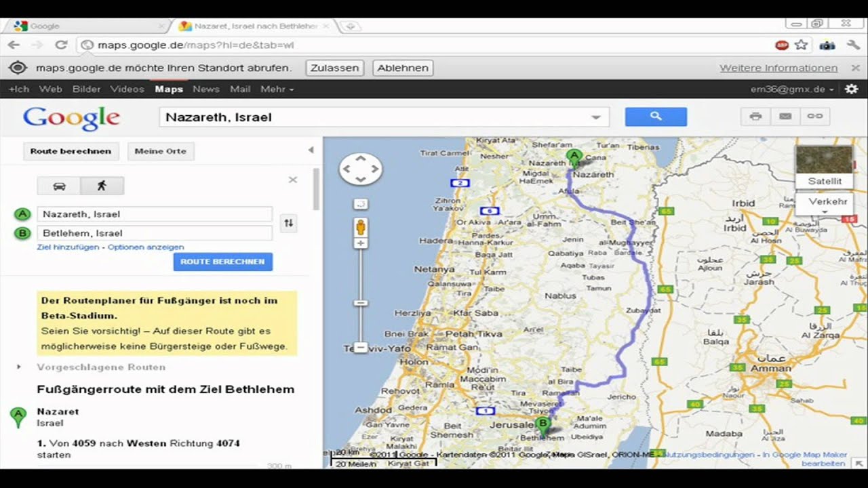This screenshot has width=868, height=488.
Task: Click the Ziel hinzufügen link
Action: (68, 247)
